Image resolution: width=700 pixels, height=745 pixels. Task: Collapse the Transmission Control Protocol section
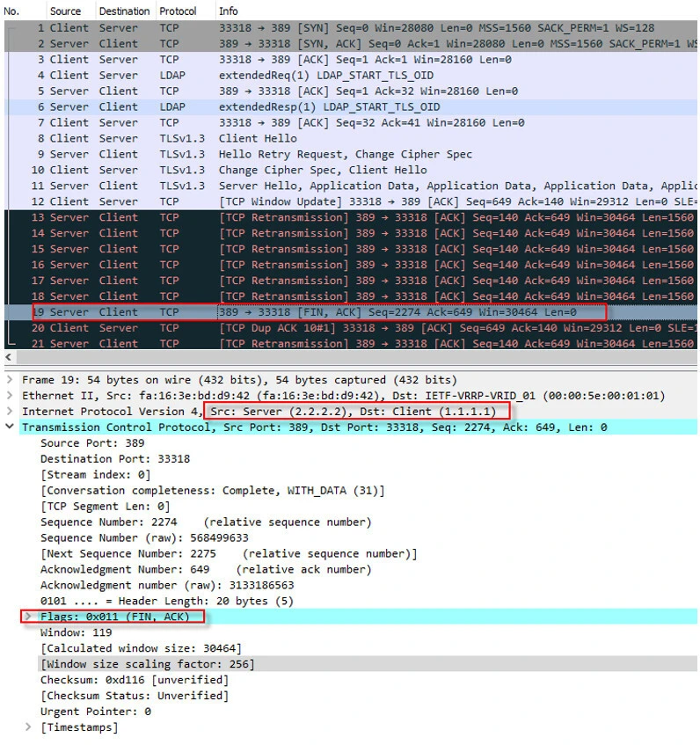pos(10,427)
